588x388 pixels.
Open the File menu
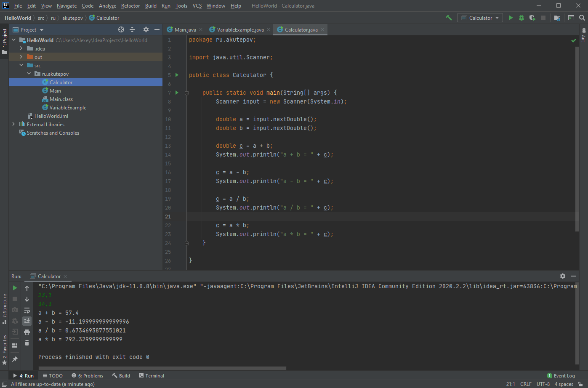18,6
